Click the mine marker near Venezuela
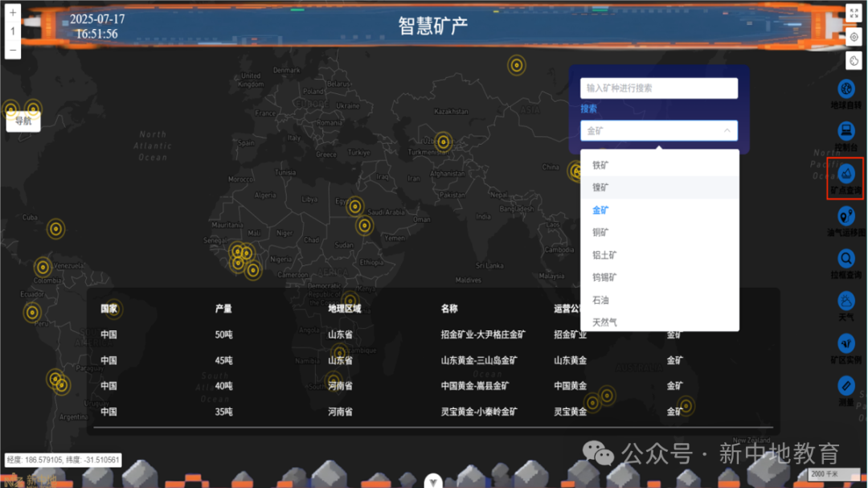This screenshot has width=868, height=488. point(43,267)
